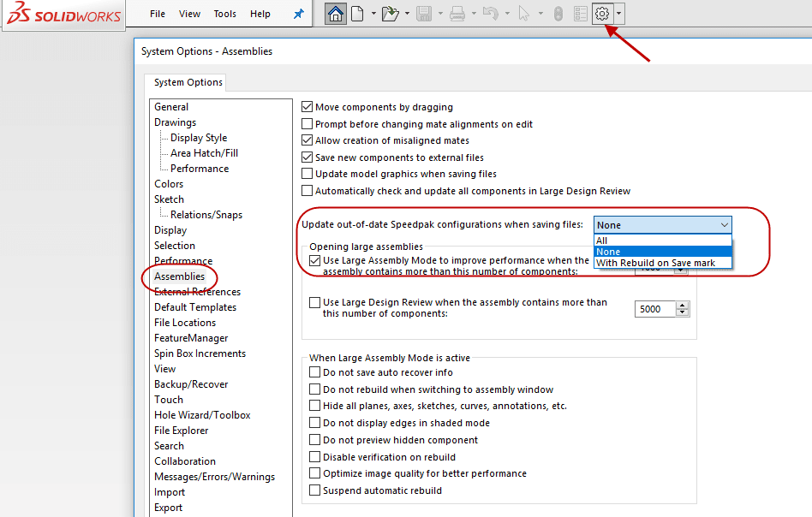
Task: Select Sketch in options tree
Action: click(169, 199)
